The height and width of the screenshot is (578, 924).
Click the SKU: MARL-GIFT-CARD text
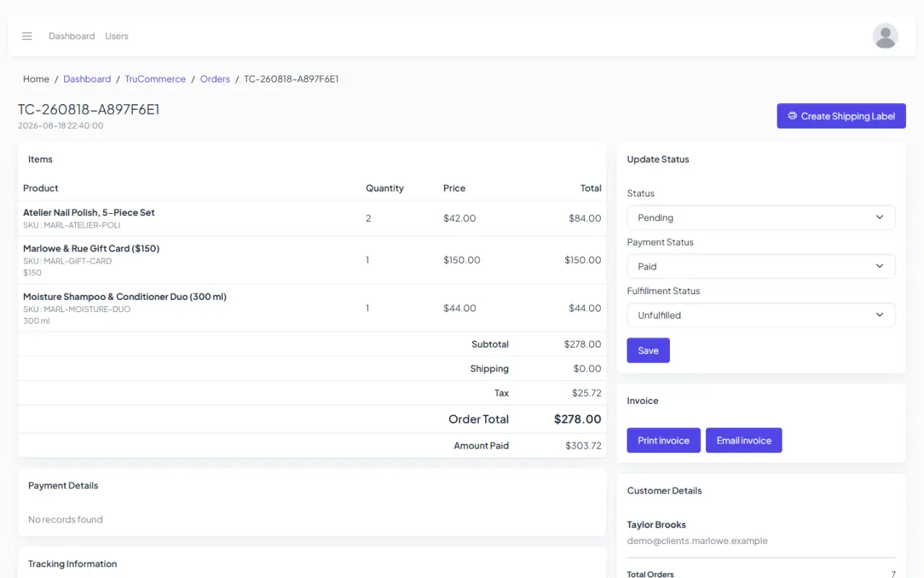[x=67, y=261]
